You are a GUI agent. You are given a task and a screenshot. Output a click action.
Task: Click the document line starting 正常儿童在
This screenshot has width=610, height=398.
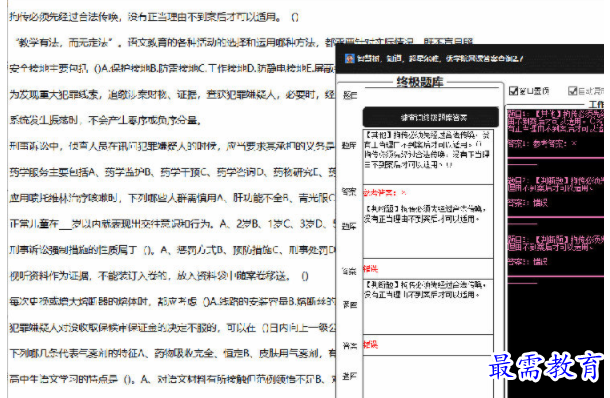tap(172, 224)
